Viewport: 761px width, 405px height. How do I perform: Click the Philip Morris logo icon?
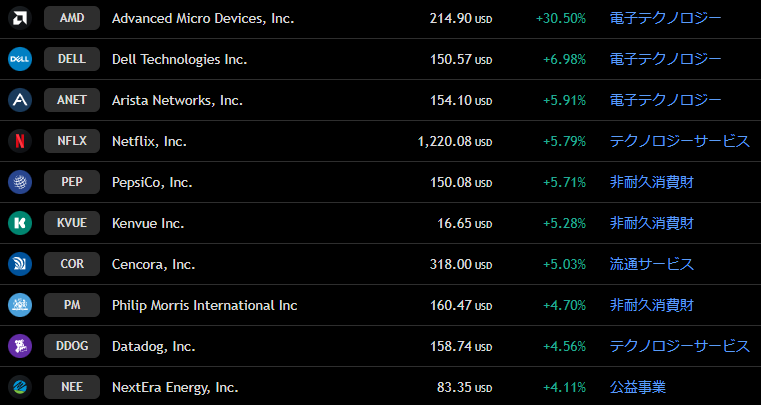tap(20, 305)
